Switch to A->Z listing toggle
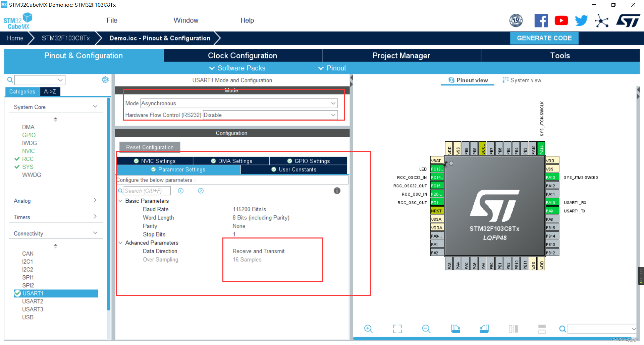This screenshot has height=345, width=644. coord(50,91)
